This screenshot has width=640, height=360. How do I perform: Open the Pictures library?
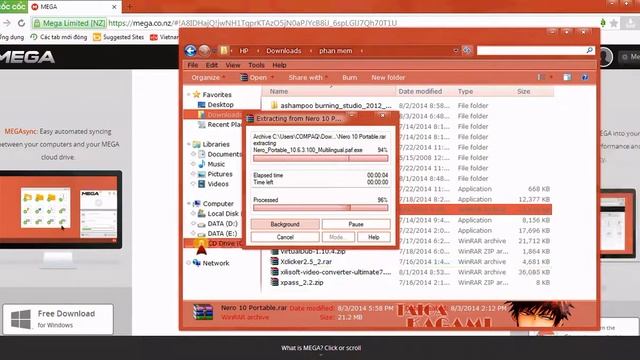pyautogui.click(x=220, y=174)
